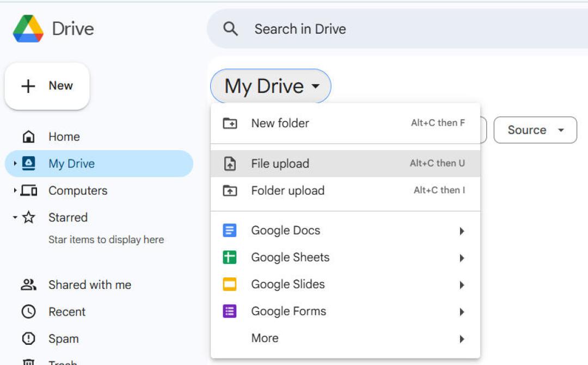
Task: Open Starred in the sidebar
Action: (x=99, y=218)
